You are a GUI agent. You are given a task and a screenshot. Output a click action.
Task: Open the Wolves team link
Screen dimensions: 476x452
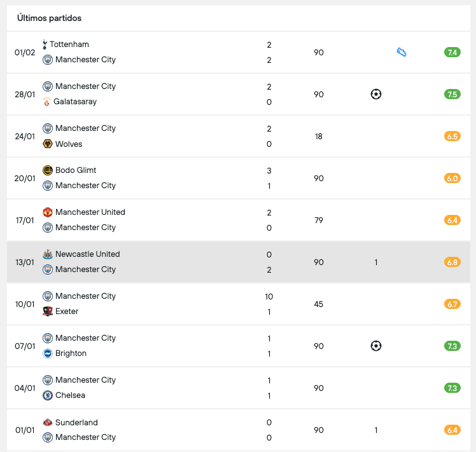click(69, 144)
